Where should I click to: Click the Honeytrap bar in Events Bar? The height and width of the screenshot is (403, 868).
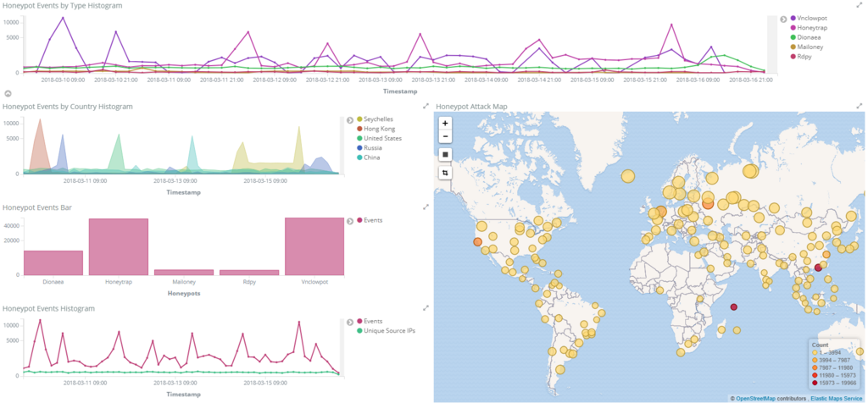coord(119,246)
